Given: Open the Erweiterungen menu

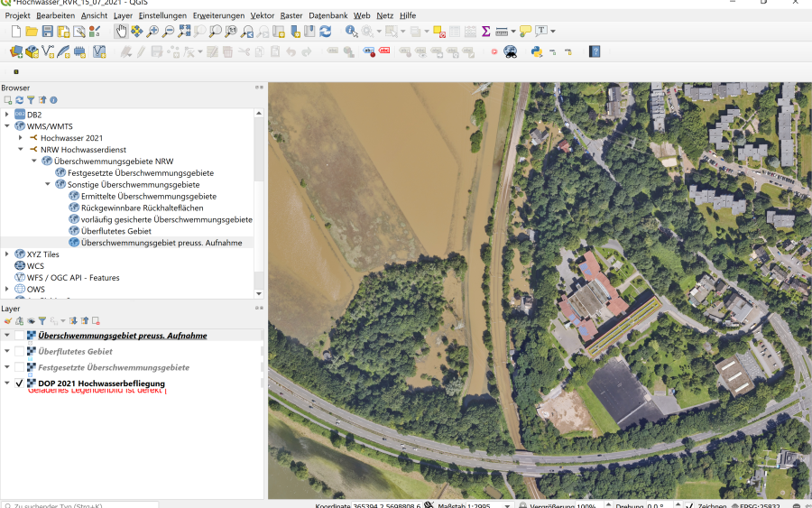Looking at the screenshot, I should click(x=218, y=15).
